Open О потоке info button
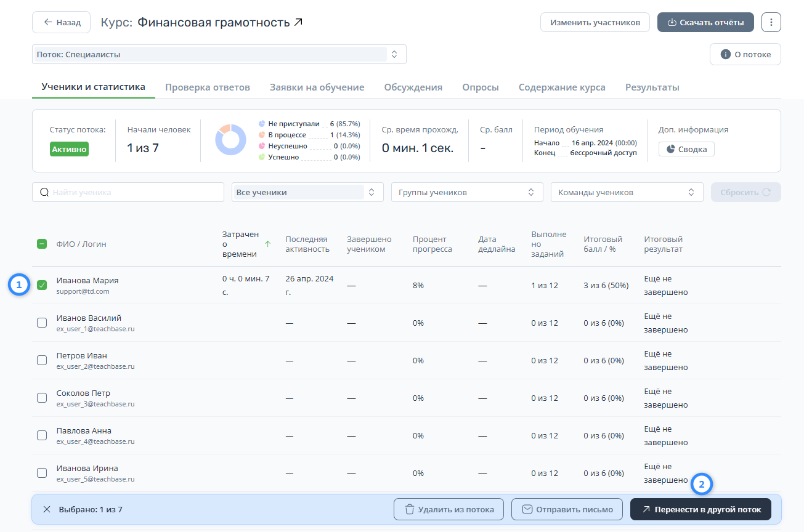 point(745,54)
